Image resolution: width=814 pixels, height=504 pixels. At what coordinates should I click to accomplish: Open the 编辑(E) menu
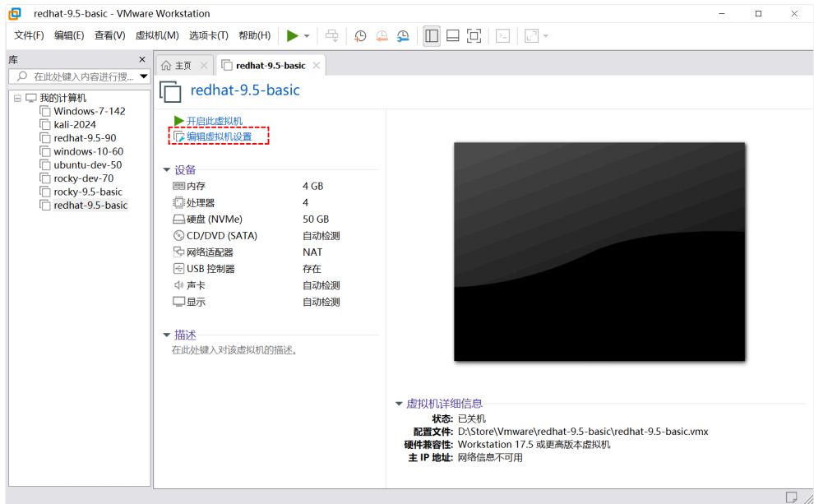(69, 35)
